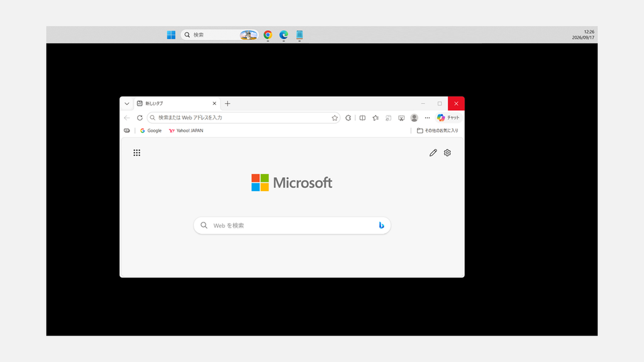644x362 pixels.
Task: Open the Copilot チャット button
Action: coord(448,118)
